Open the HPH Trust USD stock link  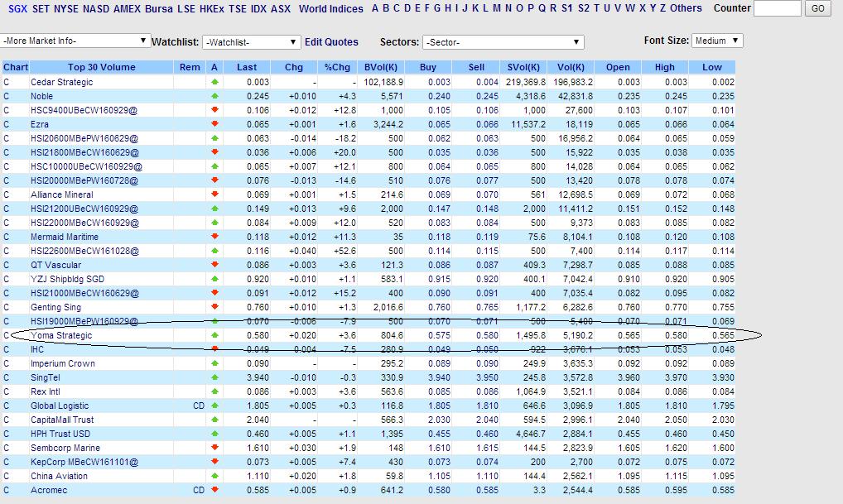[60, 434]
